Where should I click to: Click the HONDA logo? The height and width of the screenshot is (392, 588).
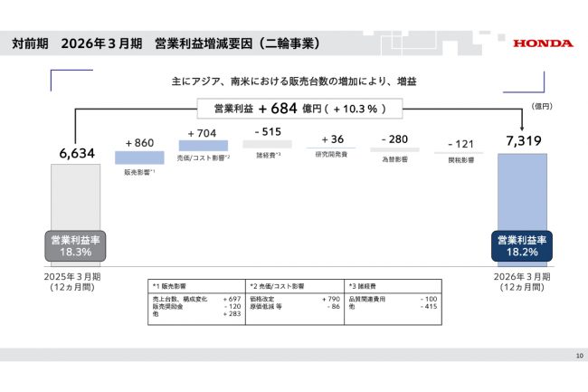pyautogui.click(x=543, y=43)
